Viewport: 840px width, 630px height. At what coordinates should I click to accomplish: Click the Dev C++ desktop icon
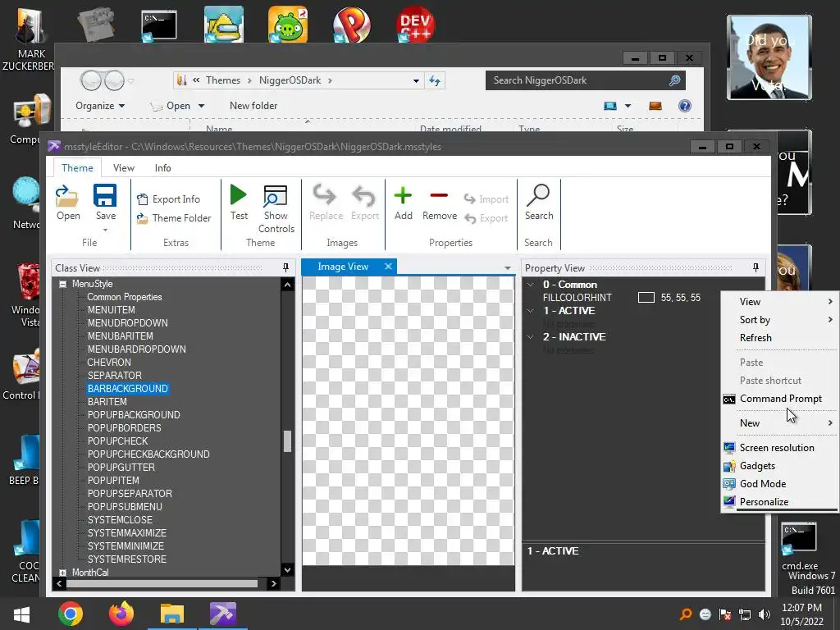tap(416, 24)
